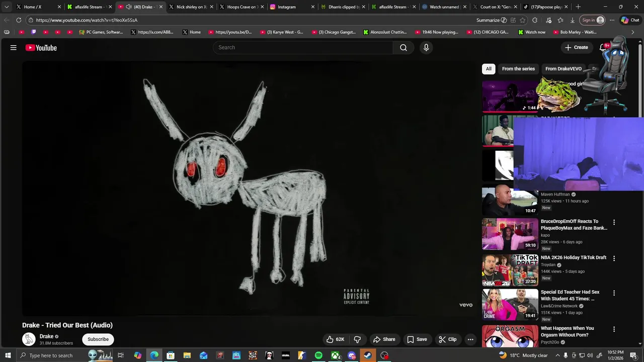Open menu for Special Ed Teacher video
Viewport: 644px width, 362px height.
pos(614,293)
